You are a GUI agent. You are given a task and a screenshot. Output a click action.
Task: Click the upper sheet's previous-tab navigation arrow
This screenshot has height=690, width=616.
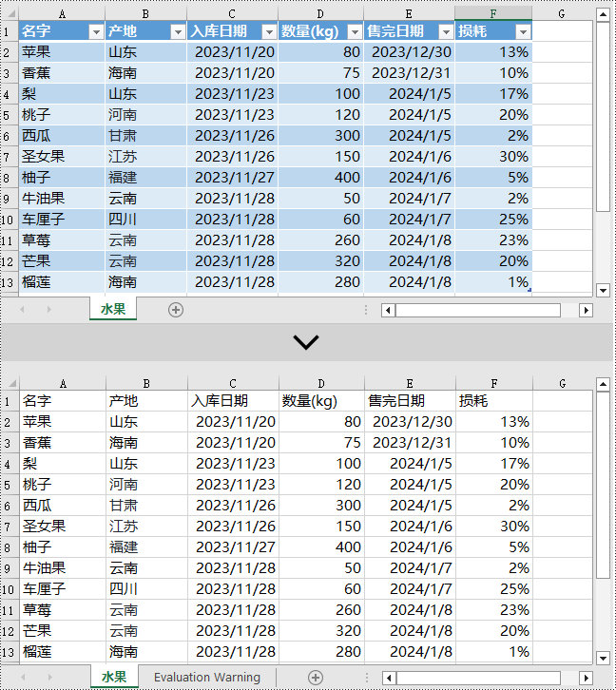(x=23, y=309)
